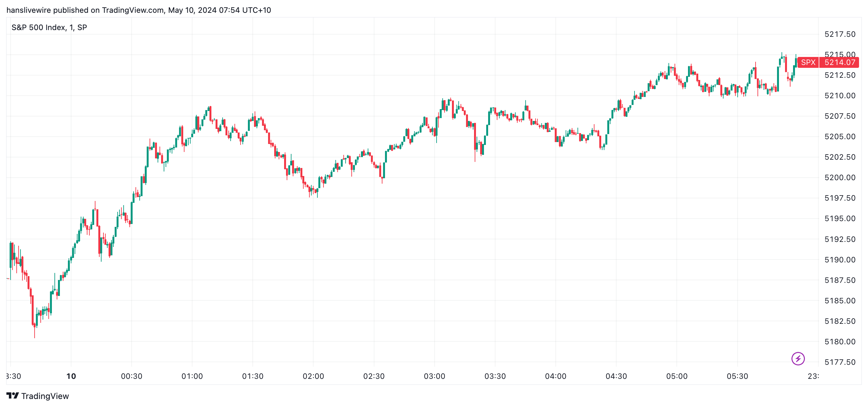
Task: Click the 5190.00 price scale value
Action: [x=840, y=259]
